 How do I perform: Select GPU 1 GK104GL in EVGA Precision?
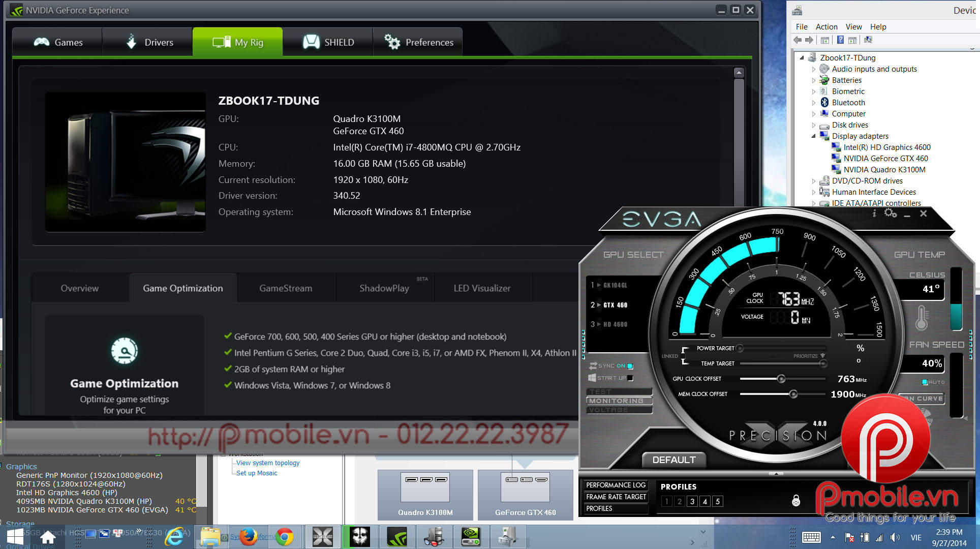[x=609, y=285]
